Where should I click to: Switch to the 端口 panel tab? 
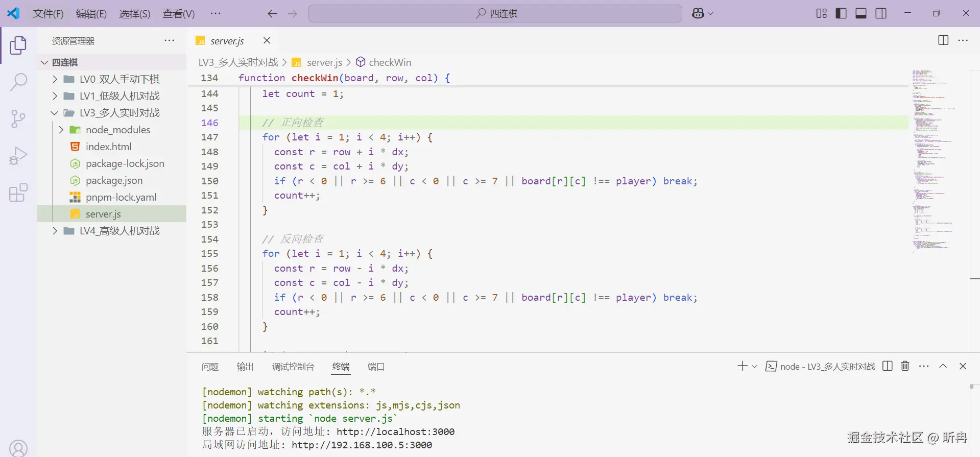coord(376,367)
